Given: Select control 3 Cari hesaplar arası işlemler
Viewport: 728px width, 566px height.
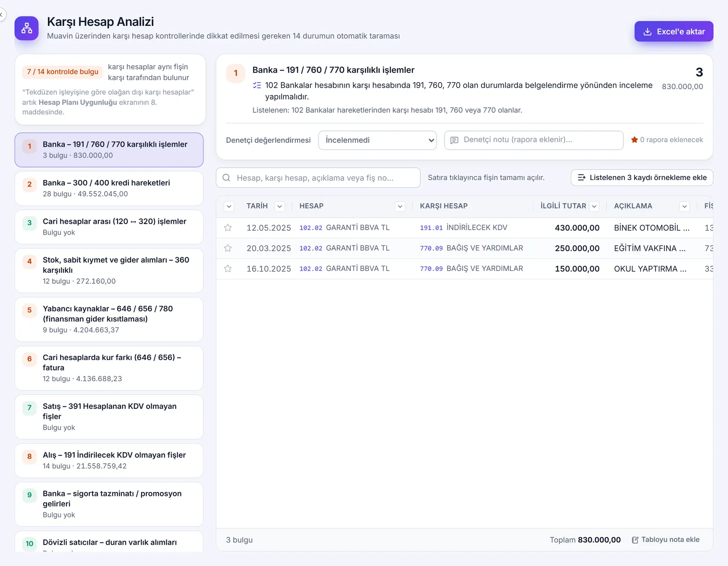Looking at the screenshot, I should pos(109,227).
